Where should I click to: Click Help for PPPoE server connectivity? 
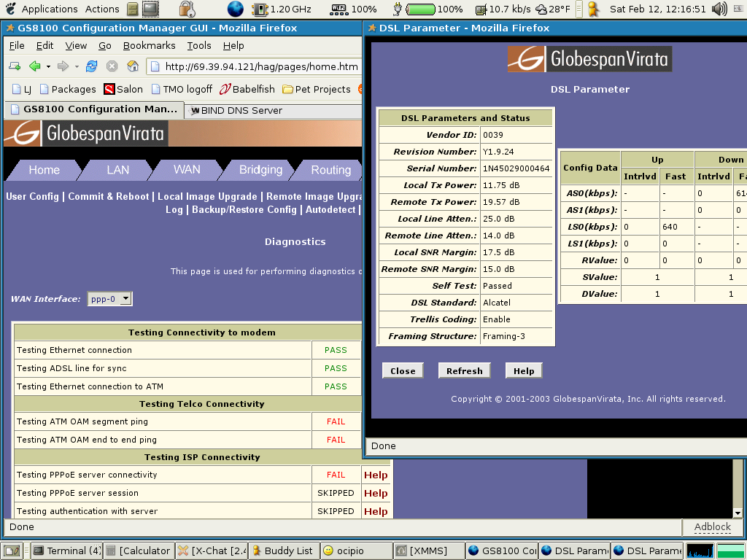[x=376, y=475]
